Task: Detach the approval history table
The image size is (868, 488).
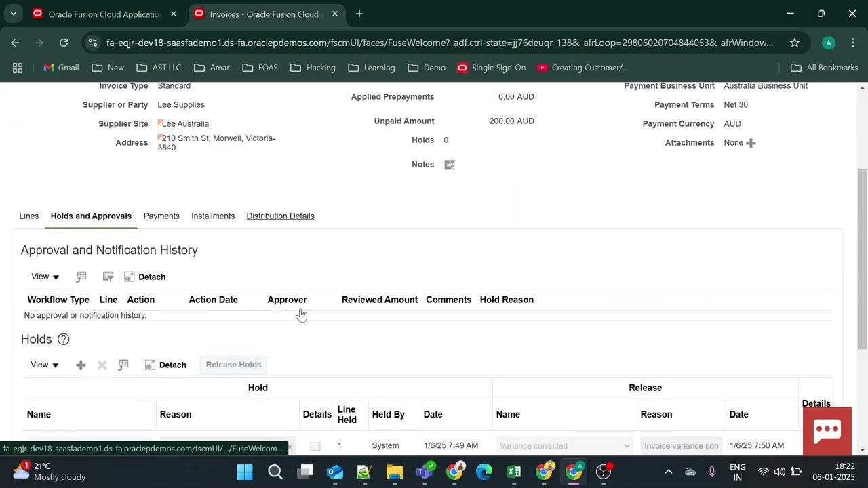Action: coord(145,277)
